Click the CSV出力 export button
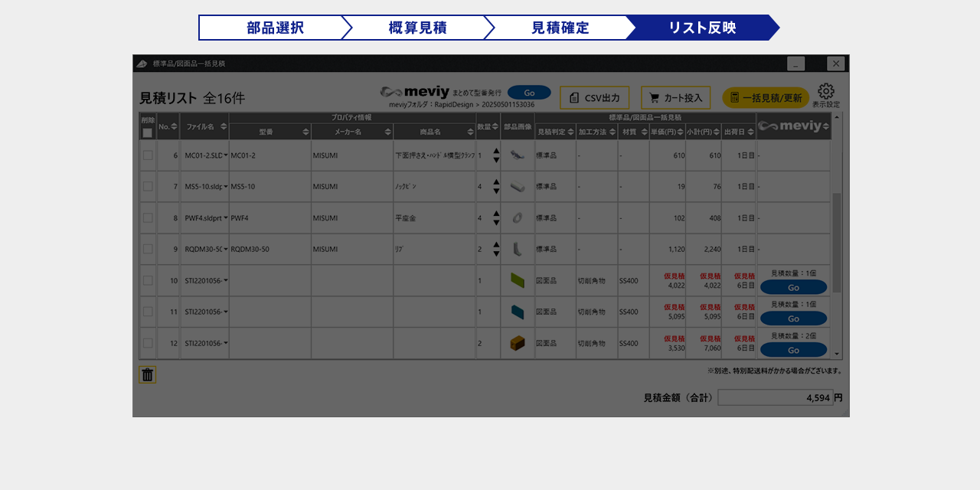 point(594,98)
